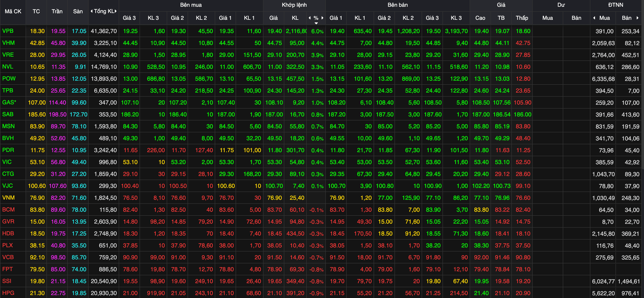Click VPB percent change 6.0%
The height and width of the screenshot is (298, 644).
coord(317,31)
